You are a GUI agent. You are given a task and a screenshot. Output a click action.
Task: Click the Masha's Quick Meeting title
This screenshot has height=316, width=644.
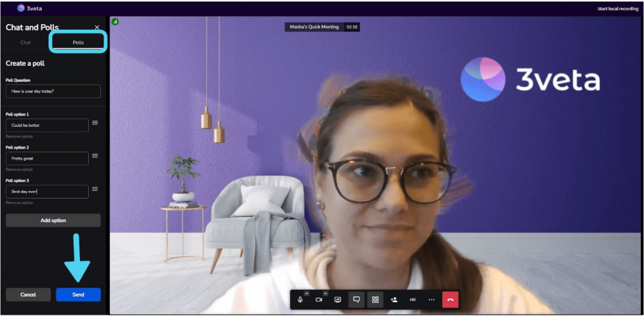point(314,26)
